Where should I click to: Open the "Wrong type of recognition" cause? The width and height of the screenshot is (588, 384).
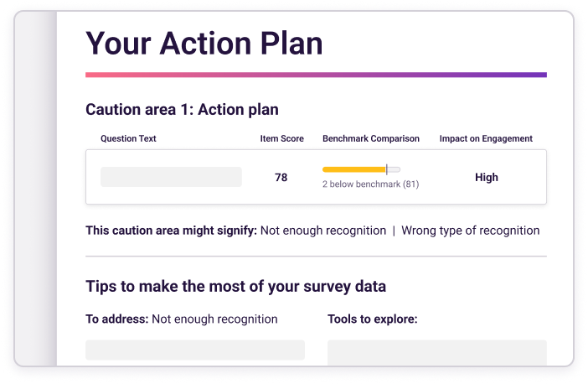click(471, 231)
